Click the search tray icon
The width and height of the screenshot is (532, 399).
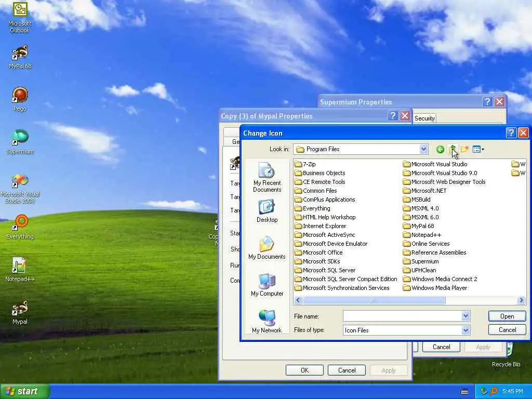click(494, 392)
